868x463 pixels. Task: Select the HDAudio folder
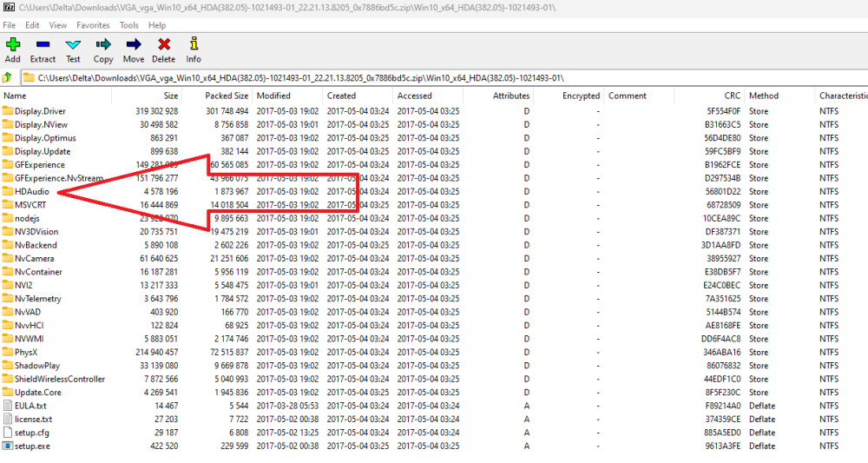click(31, 191)
